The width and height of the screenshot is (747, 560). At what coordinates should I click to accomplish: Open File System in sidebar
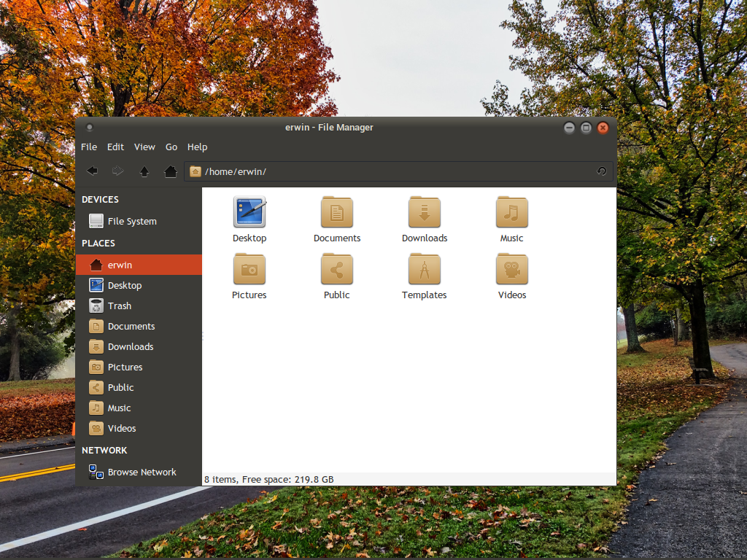(x=139, y=221)
